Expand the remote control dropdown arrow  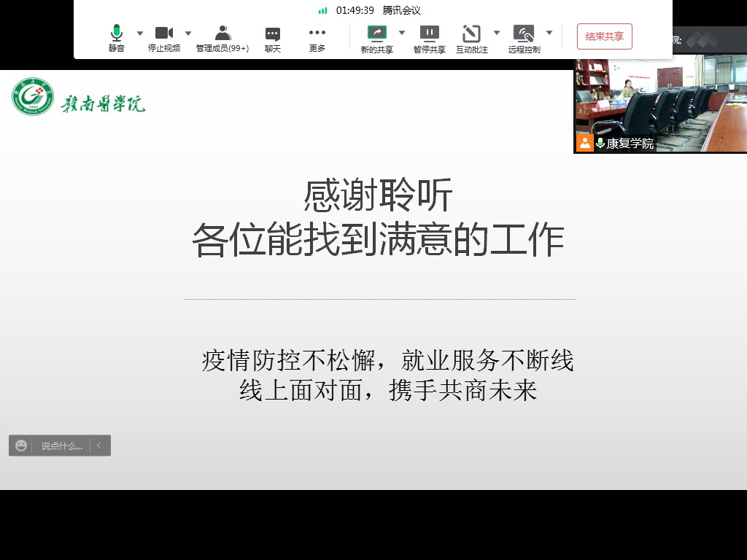(549, 33)
